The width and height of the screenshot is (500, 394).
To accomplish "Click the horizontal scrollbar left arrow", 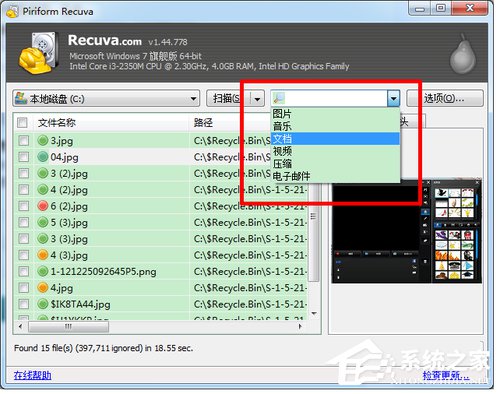I will pyautogui.click(x=21, y=326).
